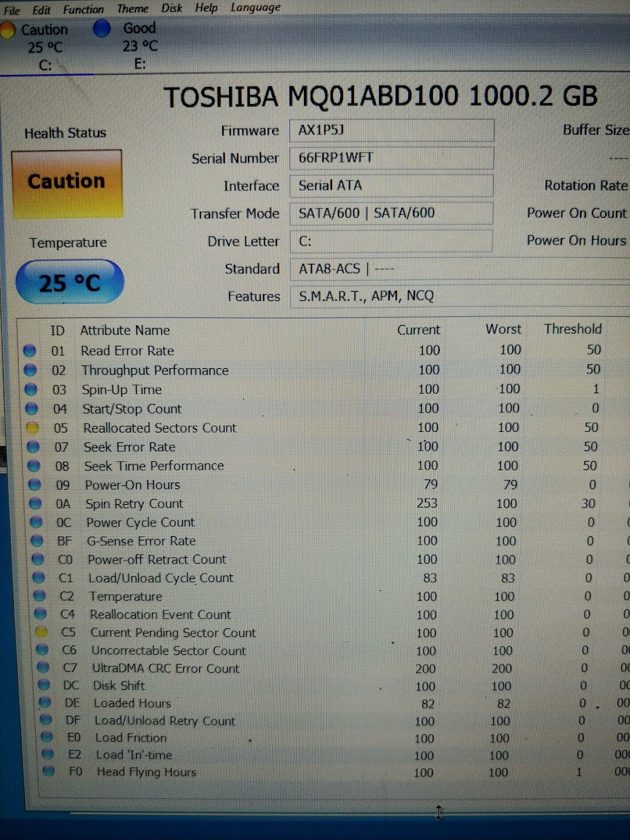
Task: Click the Rotation Rate label
Action: click(x=586, y=185)
